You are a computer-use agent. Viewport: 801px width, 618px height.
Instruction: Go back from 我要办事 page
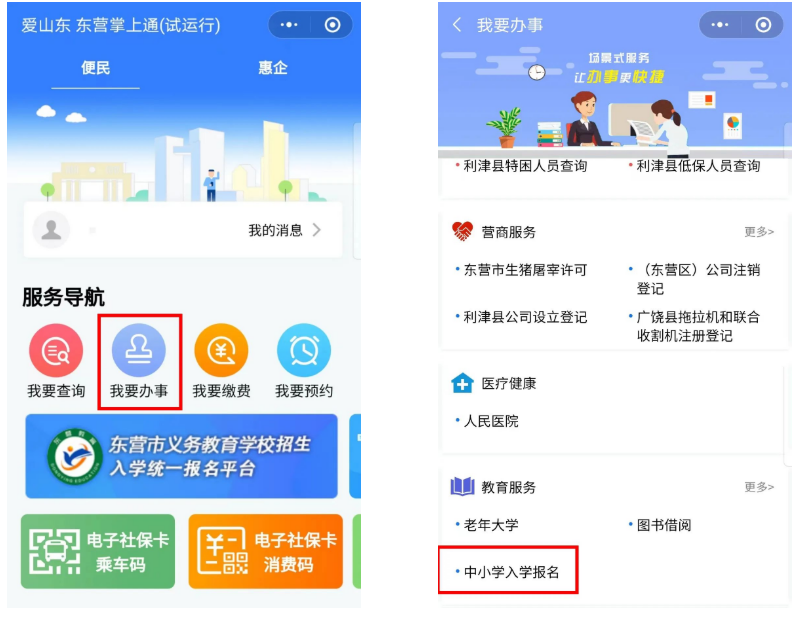457,25
